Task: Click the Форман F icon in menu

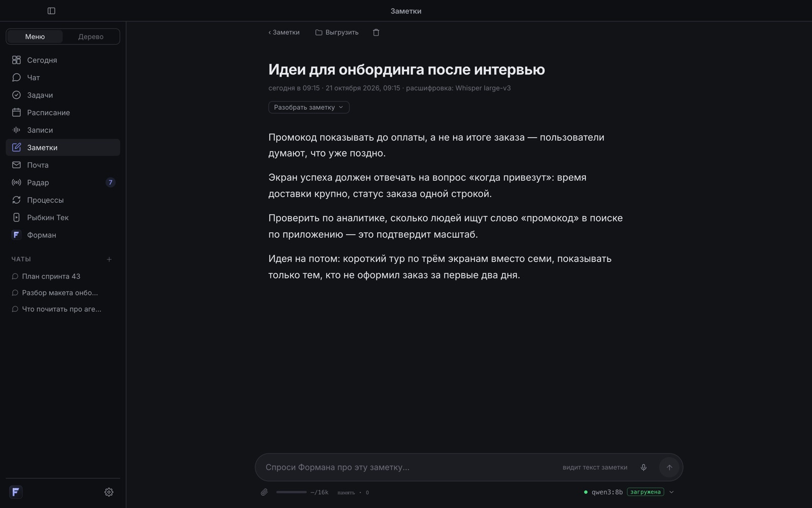Action: pyautogui.click(x=16, y=235)
